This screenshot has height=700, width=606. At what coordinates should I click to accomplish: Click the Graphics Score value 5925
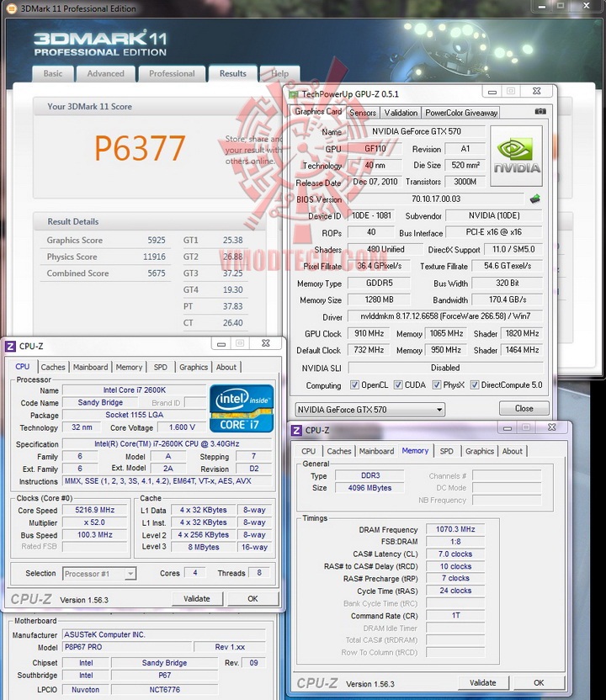coord(157,240)
